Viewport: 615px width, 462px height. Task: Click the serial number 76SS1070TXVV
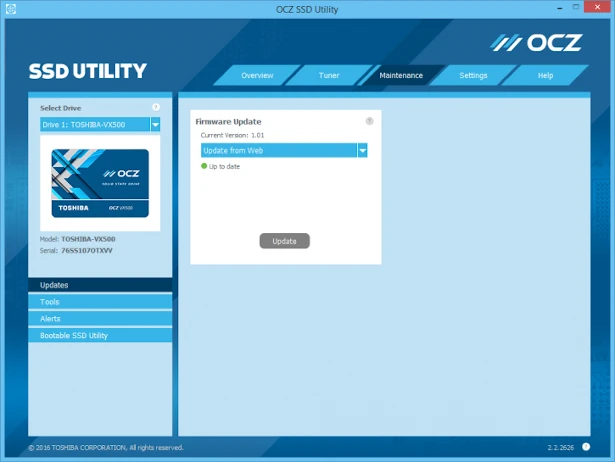[x=87, y=251]
